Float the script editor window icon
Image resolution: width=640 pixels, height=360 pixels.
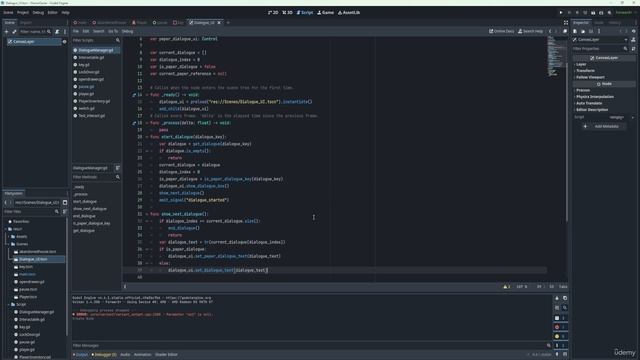point(565,31)
